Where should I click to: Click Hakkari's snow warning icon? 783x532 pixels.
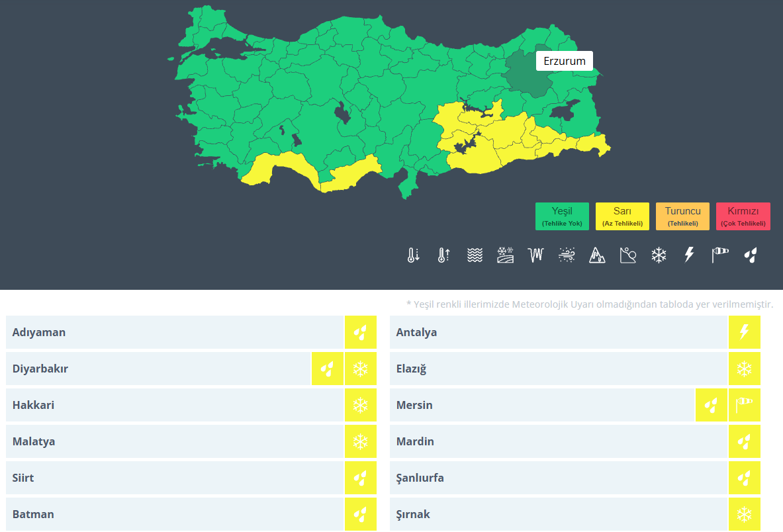coord(360,405)
